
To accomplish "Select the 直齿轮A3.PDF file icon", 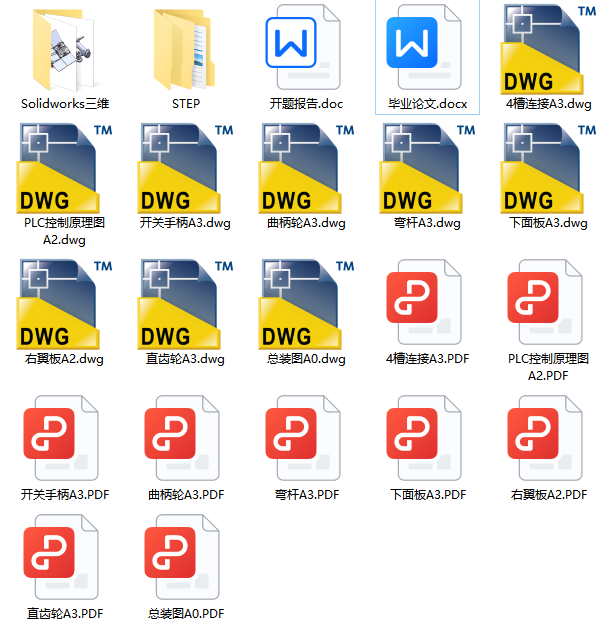I will coord(61,557).
